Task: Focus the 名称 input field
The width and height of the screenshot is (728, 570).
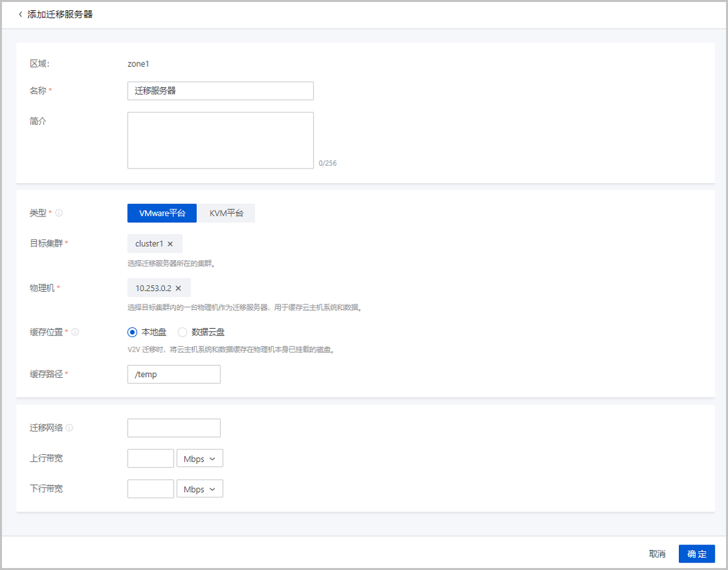Action: coord(220,91)
